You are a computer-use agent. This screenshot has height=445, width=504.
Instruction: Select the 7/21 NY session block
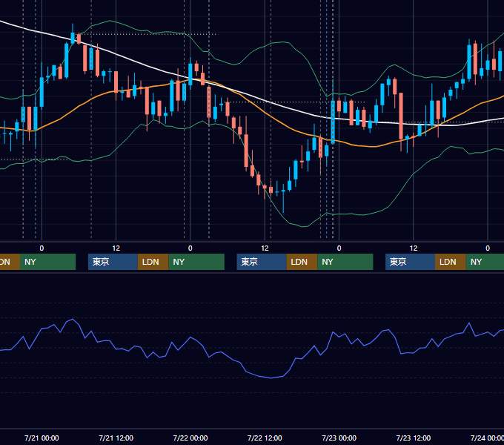click(196, 262)
